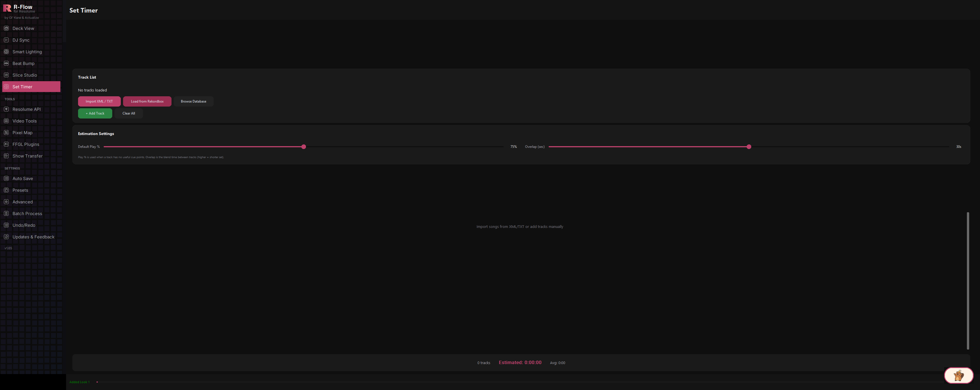Click the v1.65 version label
Screen dimensions: 980x390
point(8,248)
